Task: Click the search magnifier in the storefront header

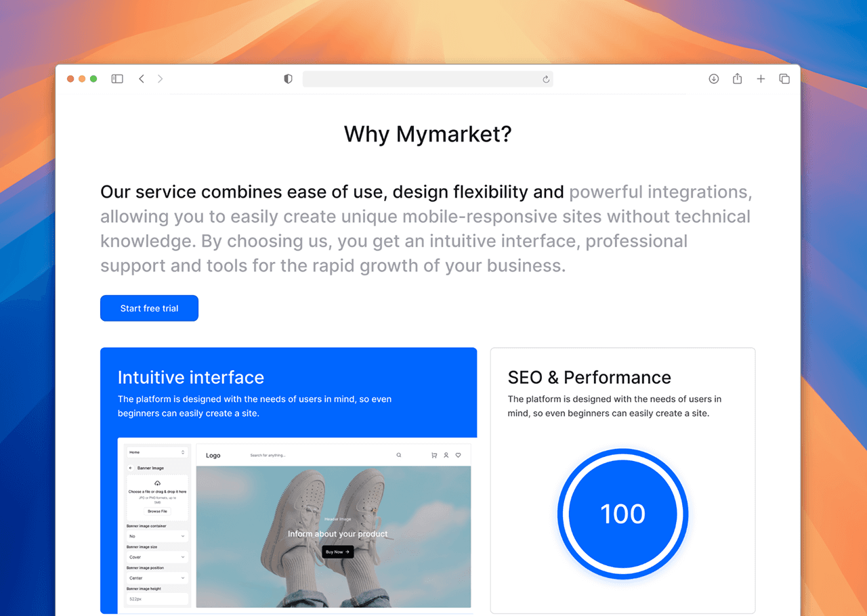Action: tap(398, 455)
